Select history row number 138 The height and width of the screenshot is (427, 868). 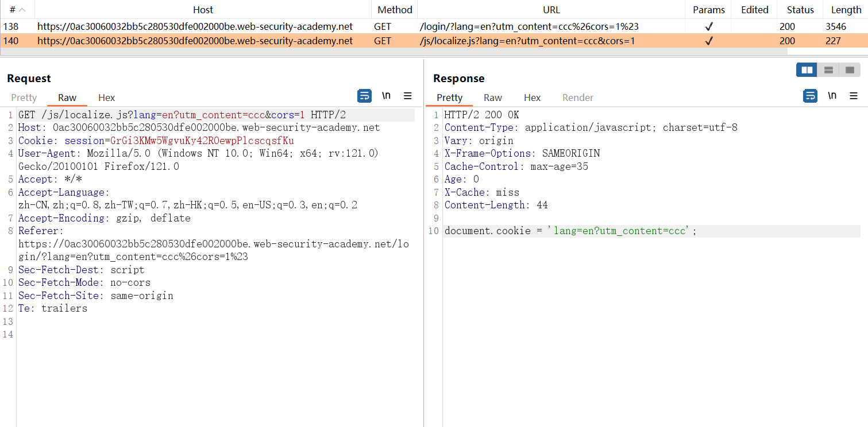[434, 26]
